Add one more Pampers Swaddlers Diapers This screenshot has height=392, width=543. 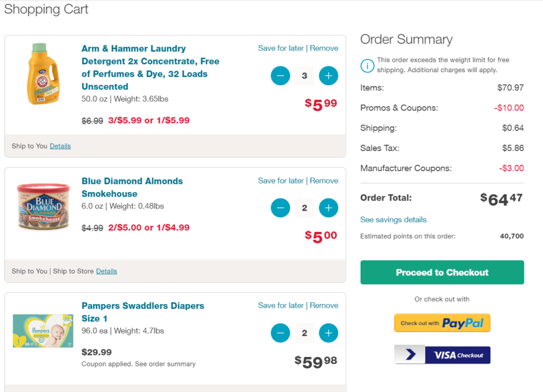pyautogui.click(x=328, y=333)
